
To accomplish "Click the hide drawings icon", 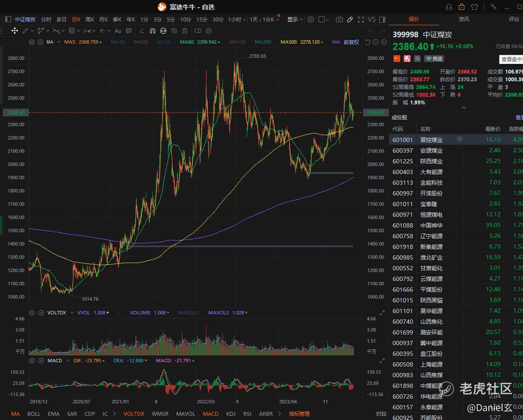I will pos(174,31).
